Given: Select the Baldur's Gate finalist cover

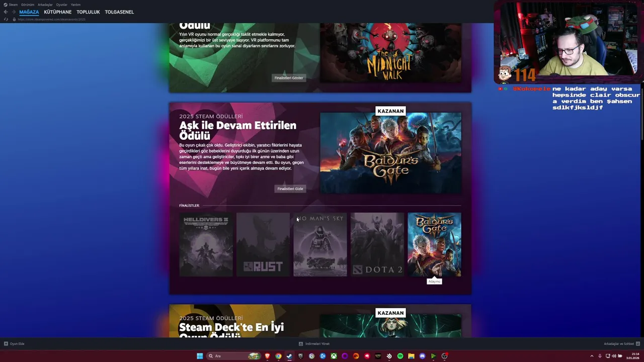Looking at the screenshot, I should [x=434, y=244].
